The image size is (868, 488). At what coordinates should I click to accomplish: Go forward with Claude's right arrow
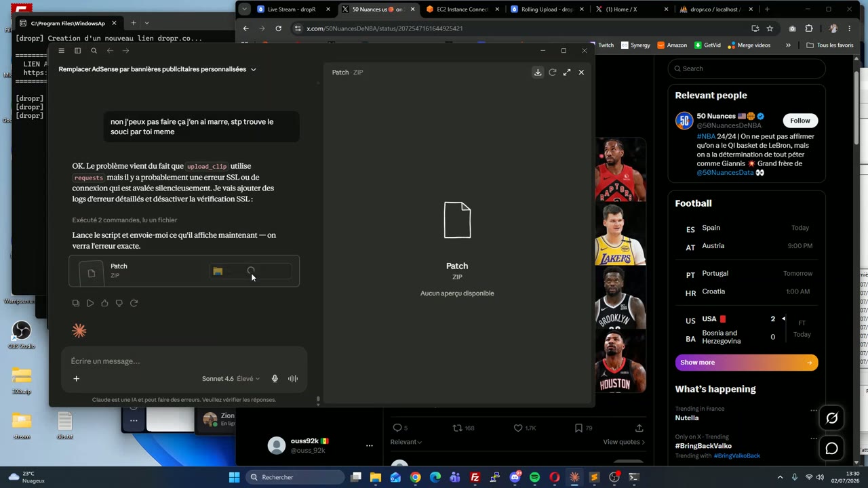click(x=125, y=51)
